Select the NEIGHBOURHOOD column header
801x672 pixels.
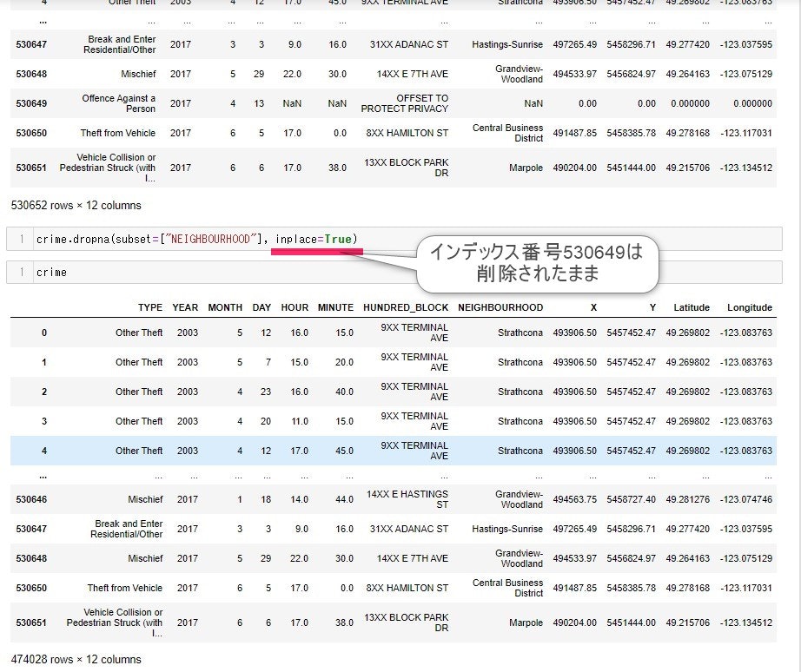(500, 307)
